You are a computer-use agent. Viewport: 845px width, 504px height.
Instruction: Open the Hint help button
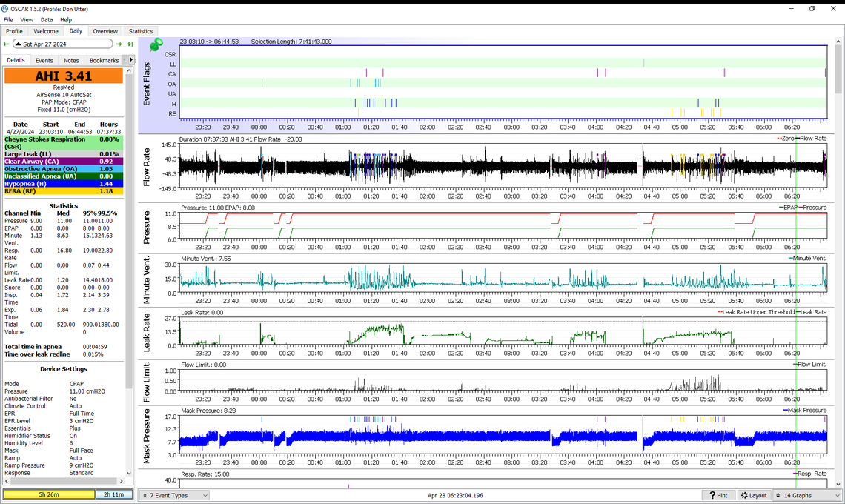(718, 495)
